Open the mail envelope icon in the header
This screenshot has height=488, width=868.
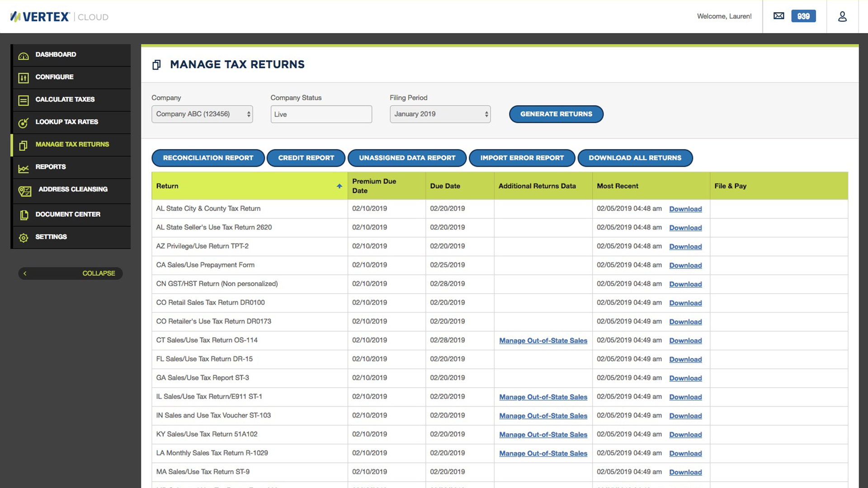(x=778, y=16)
